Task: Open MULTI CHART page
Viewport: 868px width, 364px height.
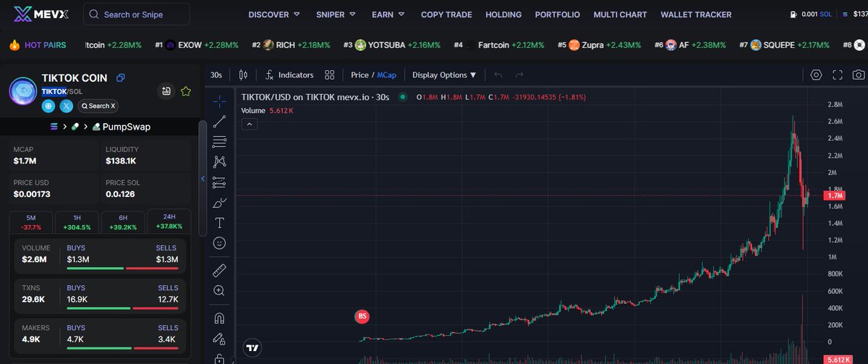Action: pyautogui.click(x=620, y=14)
